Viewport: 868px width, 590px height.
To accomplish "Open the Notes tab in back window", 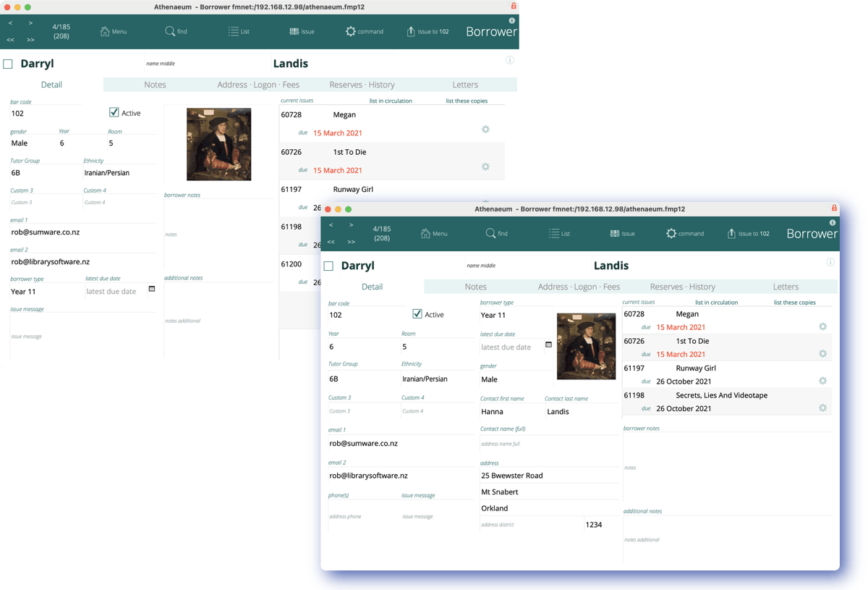I will click(x=155, y=85).
